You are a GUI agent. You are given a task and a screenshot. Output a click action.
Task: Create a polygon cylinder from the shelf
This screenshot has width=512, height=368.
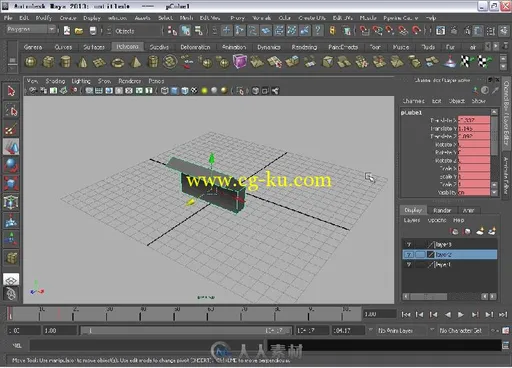point(66,62)
